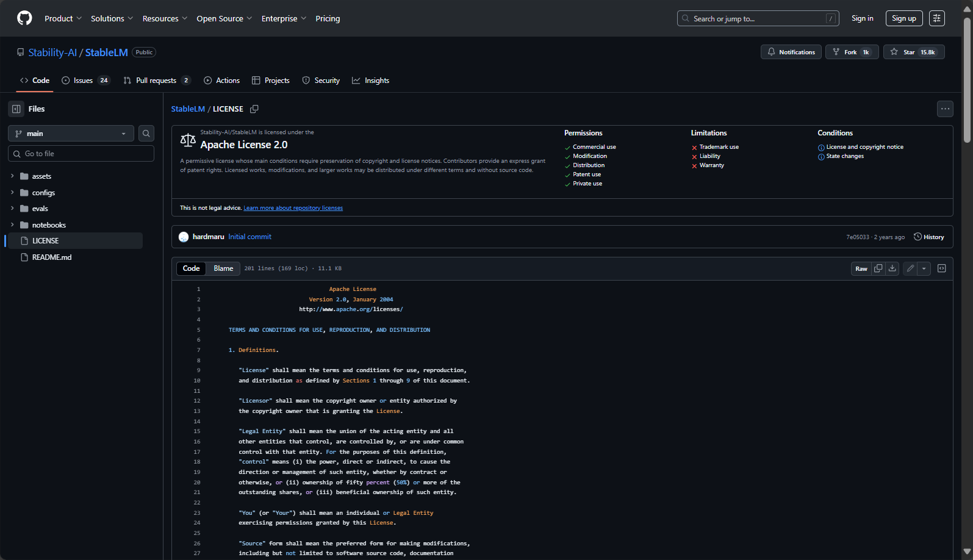The width and height of the screenshot is (973, 560).
Task: Fork the StableLM repository
Action: click(x=852, y=52)
